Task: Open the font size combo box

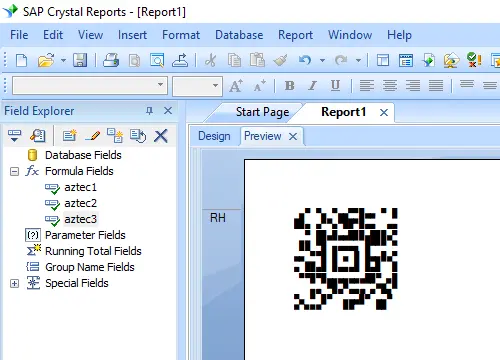Action: click(197, 86)
